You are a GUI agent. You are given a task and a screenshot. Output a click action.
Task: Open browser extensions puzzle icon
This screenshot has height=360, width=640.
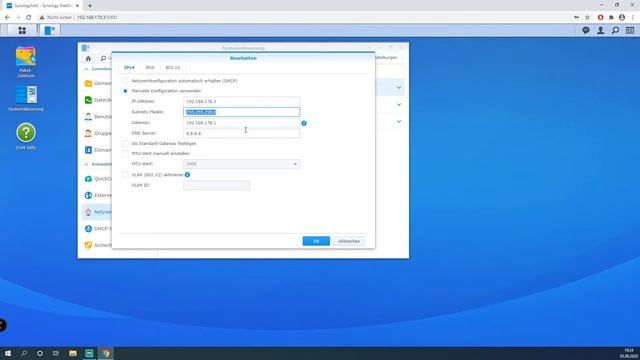(611, 17)
